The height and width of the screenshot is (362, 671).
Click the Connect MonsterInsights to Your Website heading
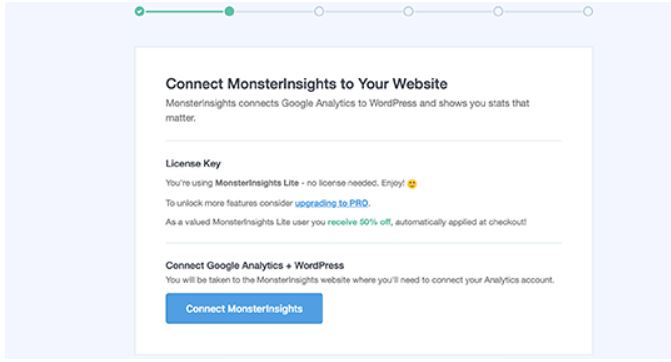click(x=306, y=83)
